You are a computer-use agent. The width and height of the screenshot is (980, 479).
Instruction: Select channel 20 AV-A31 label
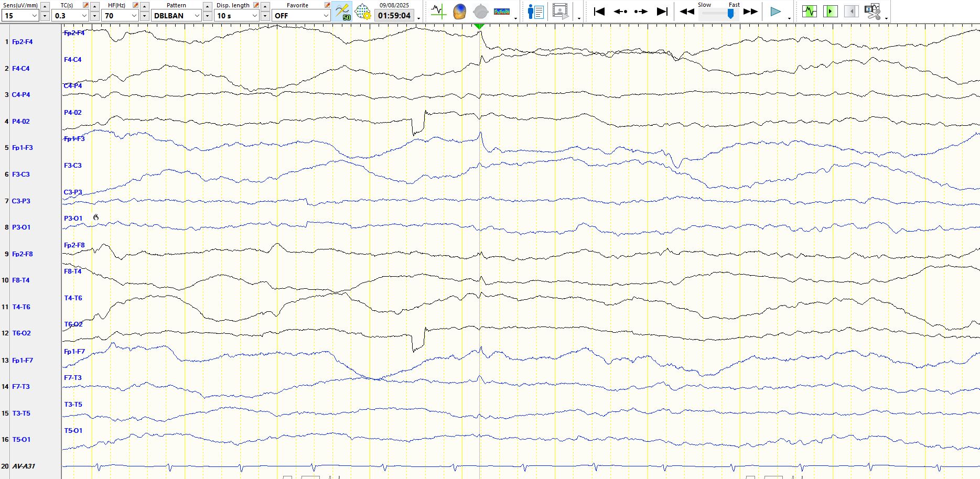click(x=24, y=466)
